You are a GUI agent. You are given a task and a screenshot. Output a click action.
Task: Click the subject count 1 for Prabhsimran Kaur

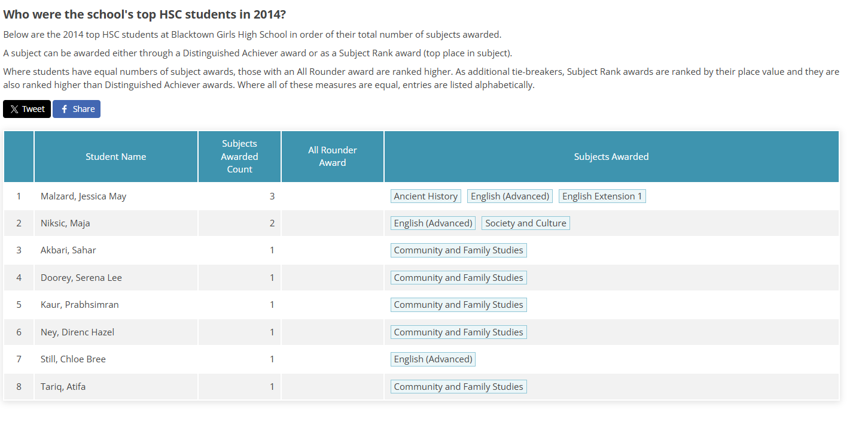[x=272, y=305]
